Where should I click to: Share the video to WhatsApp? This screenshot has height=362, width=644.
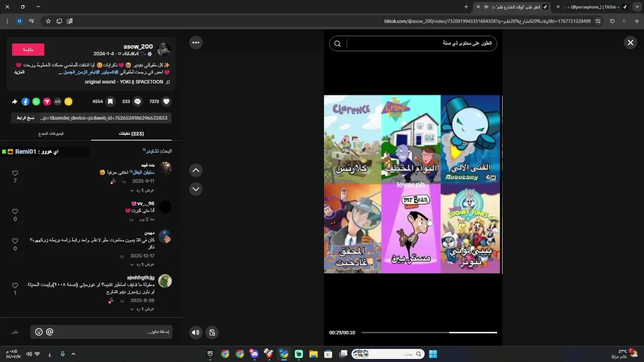pos(36,102)
